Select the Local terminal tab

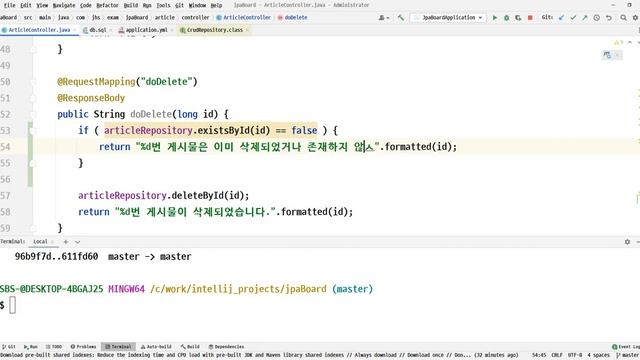[40, 242]
